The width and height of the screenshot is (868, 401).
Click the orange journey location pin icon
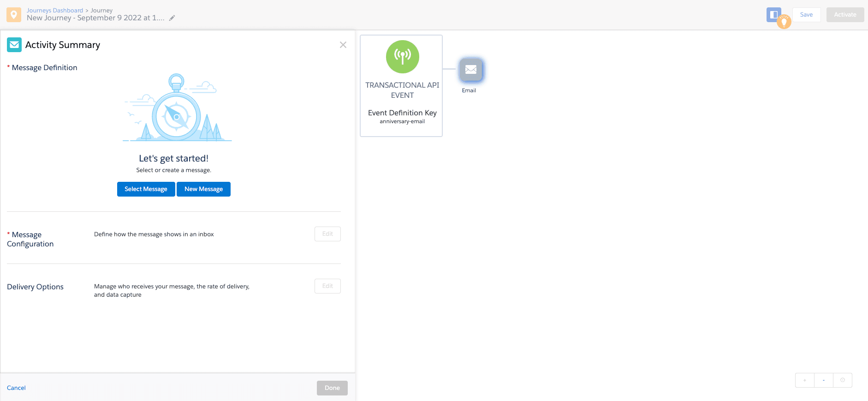(14, 14)
